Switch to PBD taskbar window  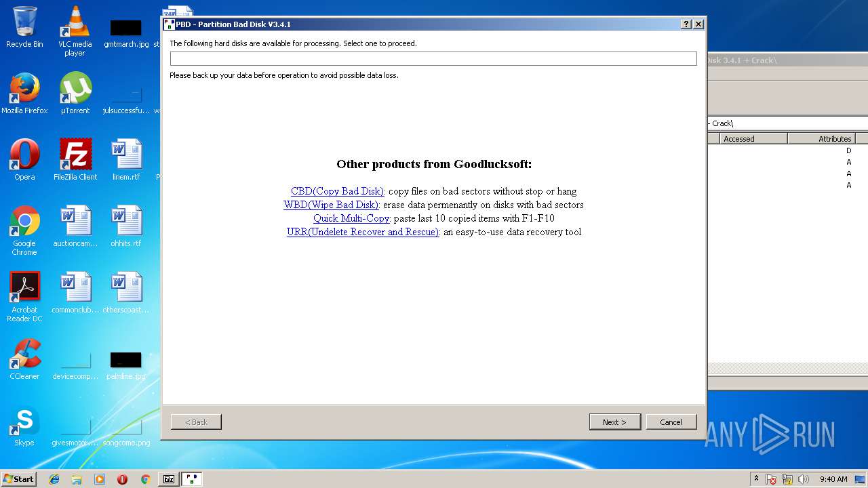[192, 479]
